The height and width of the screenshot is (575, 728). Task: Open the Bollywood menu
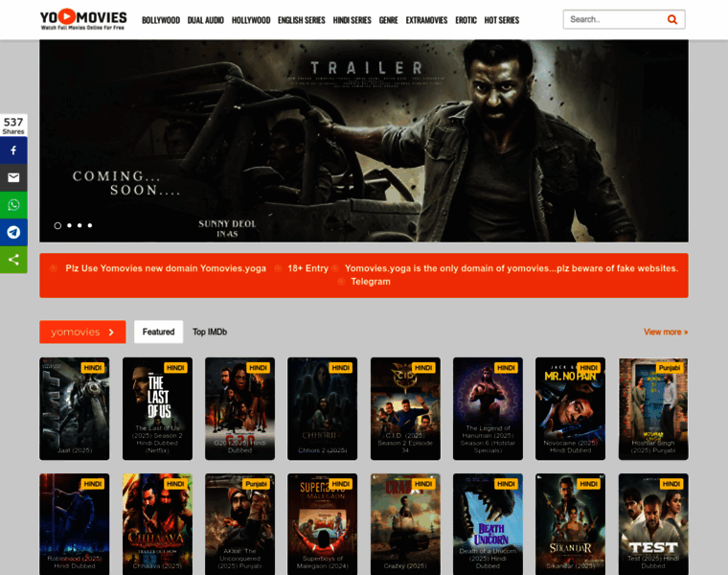161,20
